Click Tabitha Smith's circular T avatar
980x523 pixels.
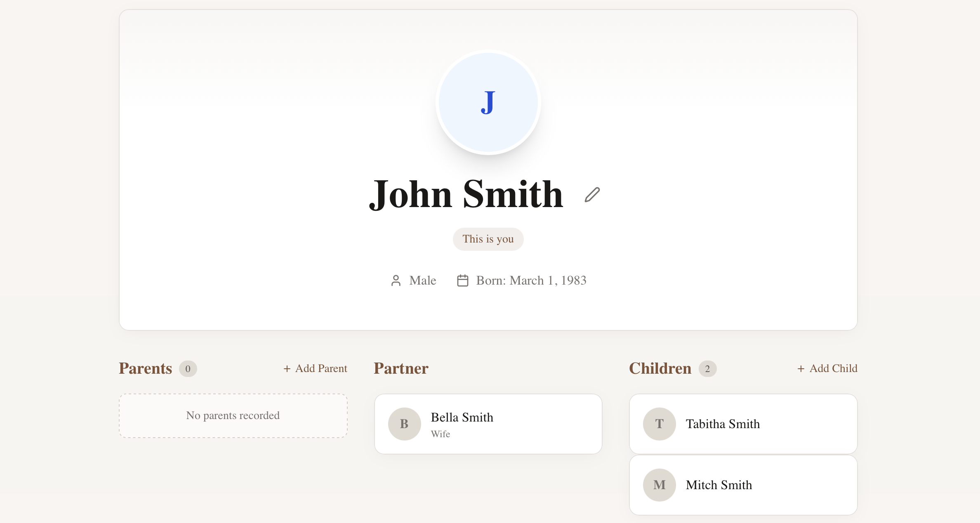point(659,424)
